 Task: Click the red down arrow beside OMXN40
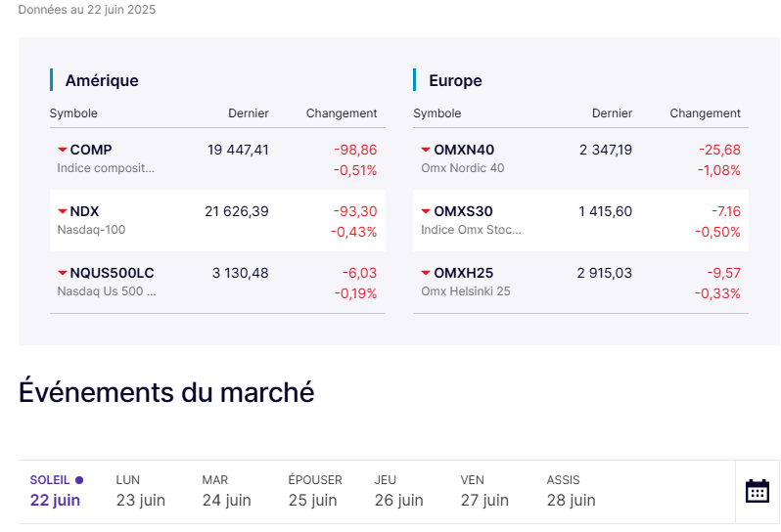(426, 150)
